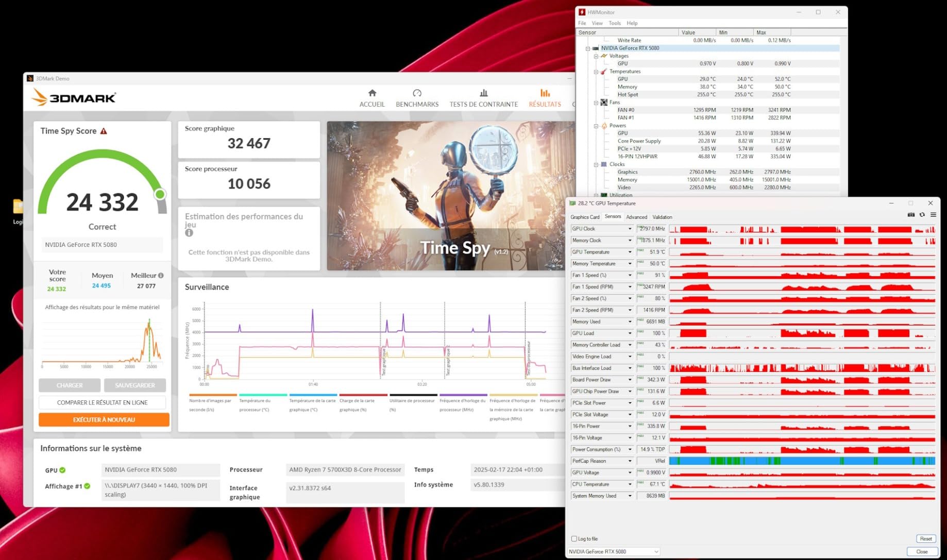Open the PerfCap Reason sensor dropdown arrow
The height and width of the screenshot is (560, 947).
tap(630, 461)
